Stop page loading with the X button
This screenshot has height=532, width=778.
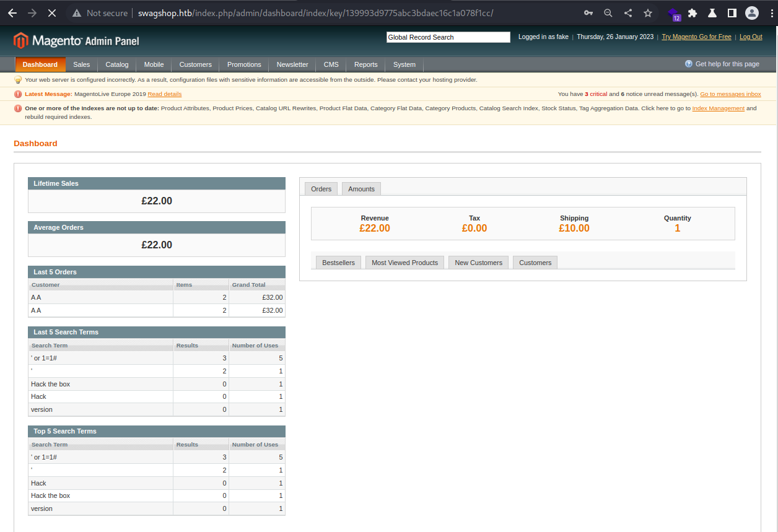(x=52, y=13)
